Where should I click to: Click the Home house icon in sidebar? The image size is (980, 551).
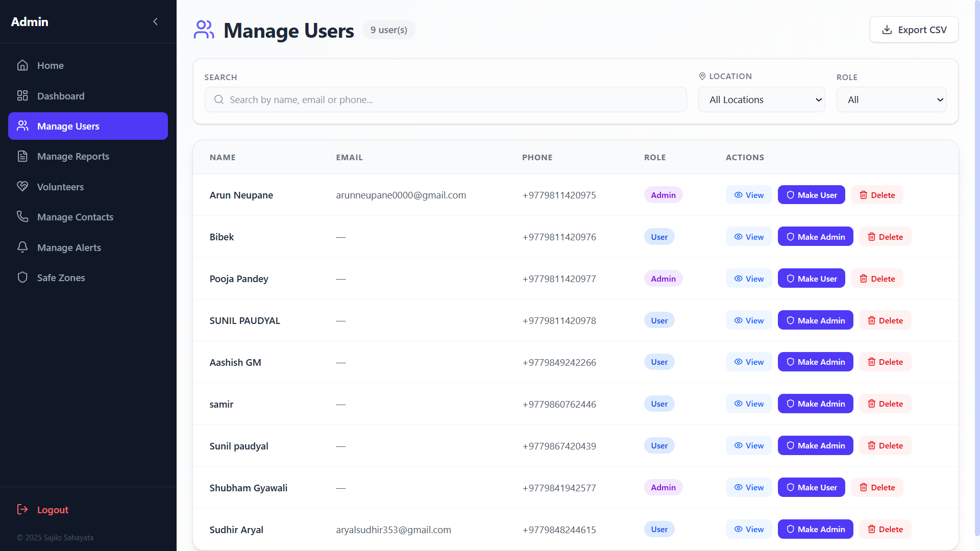pyautogui.click(x=22, y=65)
